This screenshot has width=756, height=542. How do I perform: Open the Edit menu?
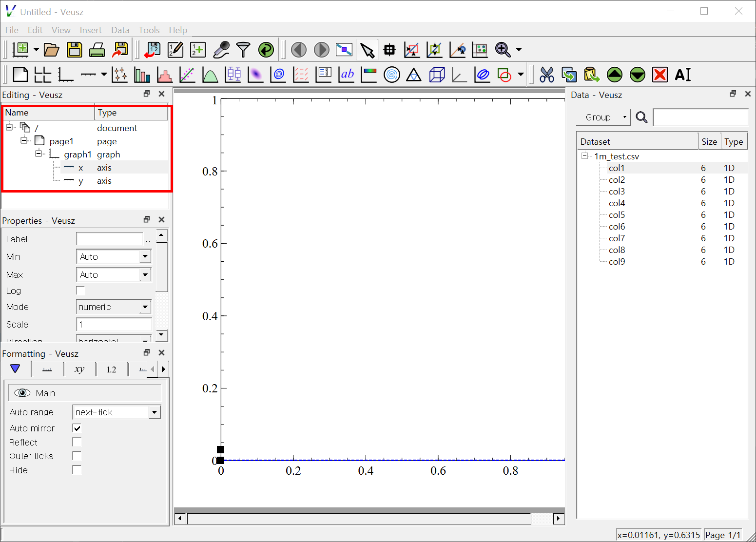[x=35, y=30]
